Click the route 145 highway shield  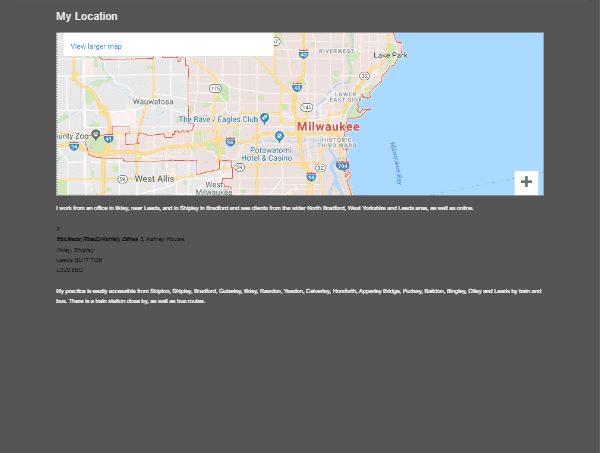click(x=307, y=107)
